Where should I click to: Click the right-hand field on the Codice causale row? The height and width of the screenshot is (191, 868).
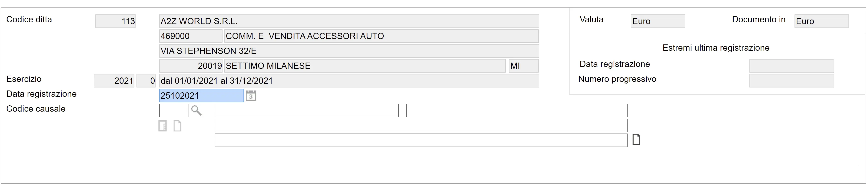tap(516, 111)
